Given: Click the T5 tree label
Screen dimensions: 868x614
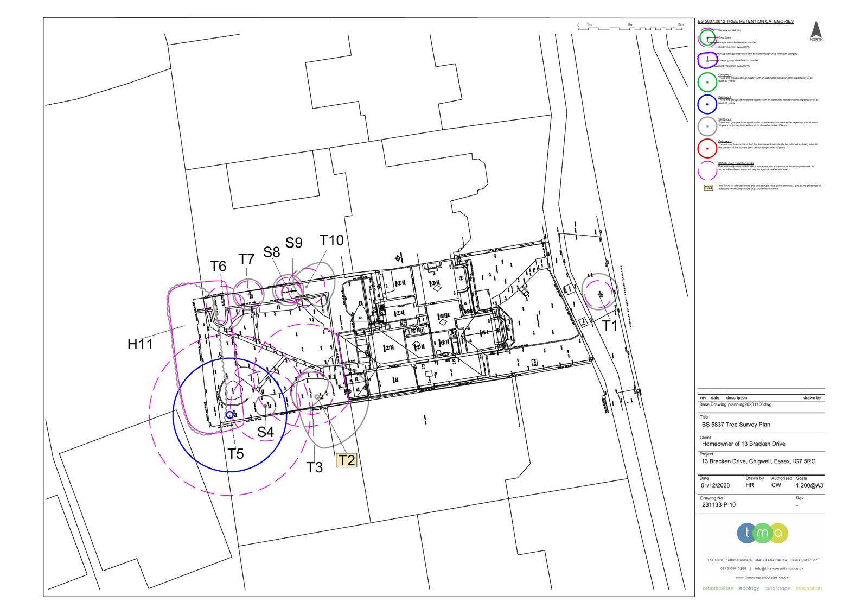Looking at the screenshot, I should click(235, 454).
